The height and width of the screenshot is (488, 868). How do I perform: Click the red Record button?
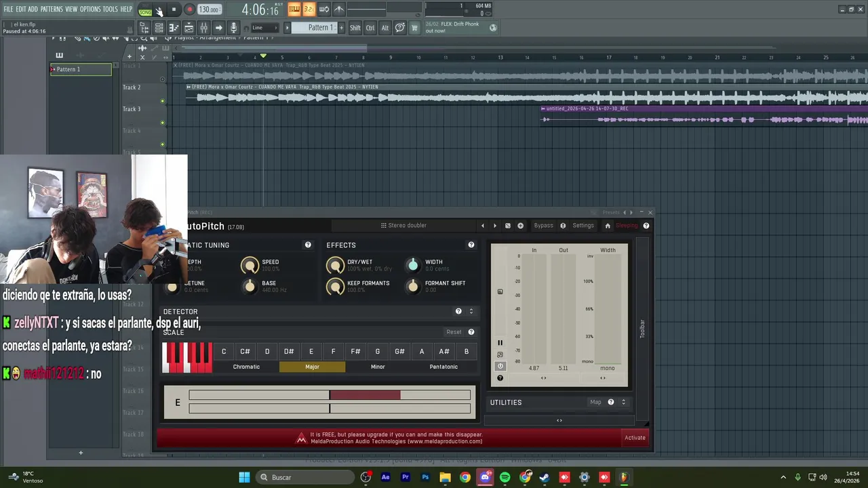(x=189, y=9)
